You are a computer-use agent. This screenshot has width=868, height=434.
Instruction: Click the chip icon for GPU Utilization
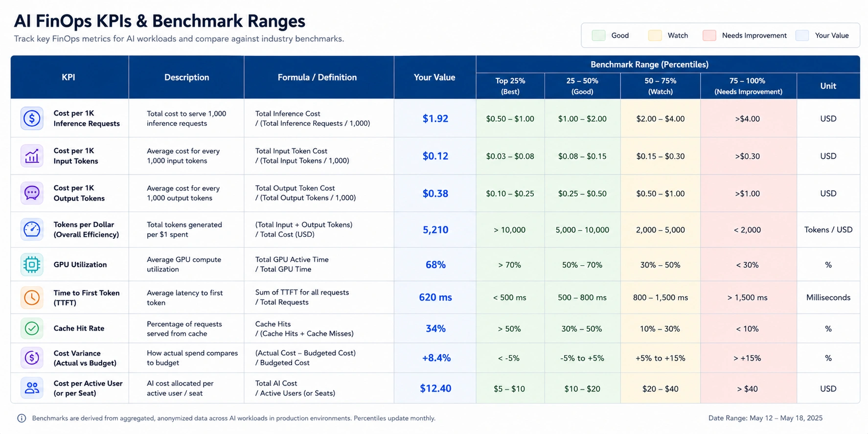[x=32, y=265]
